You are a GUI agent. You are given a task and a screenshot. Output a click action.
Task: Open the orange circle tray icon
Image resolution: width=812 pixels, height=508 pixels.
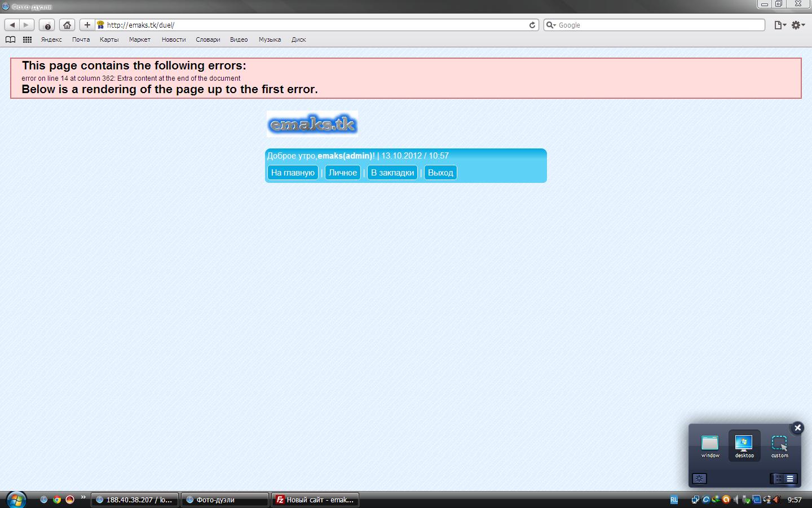click(726, 500)
